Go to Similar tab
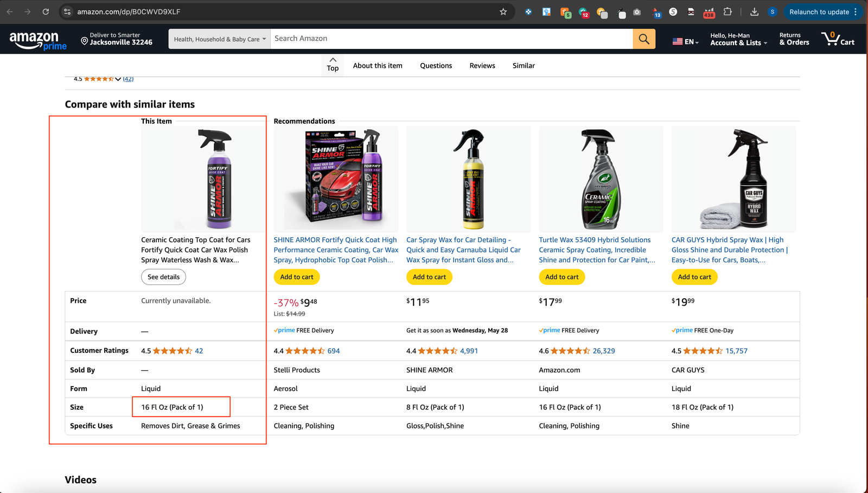Image resolution: width=868 pixels, height=493 pixels. coord(524,66)
